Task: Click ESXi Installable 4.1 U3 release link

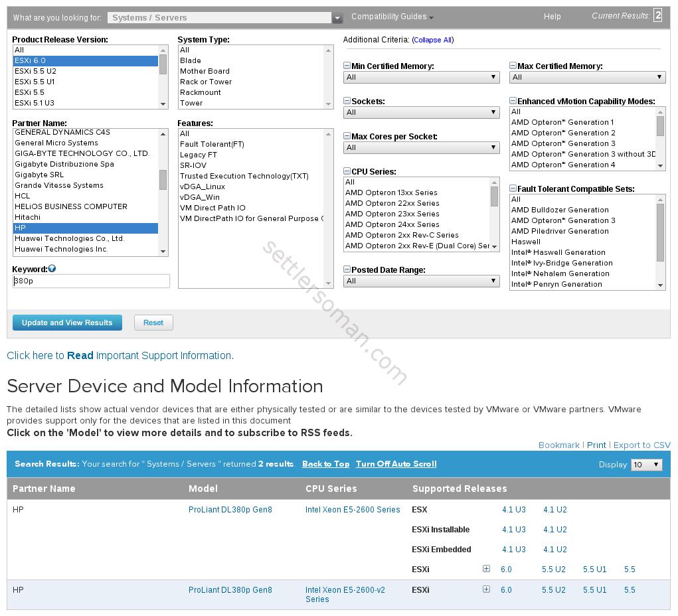Action: click(x=514, y=530)
